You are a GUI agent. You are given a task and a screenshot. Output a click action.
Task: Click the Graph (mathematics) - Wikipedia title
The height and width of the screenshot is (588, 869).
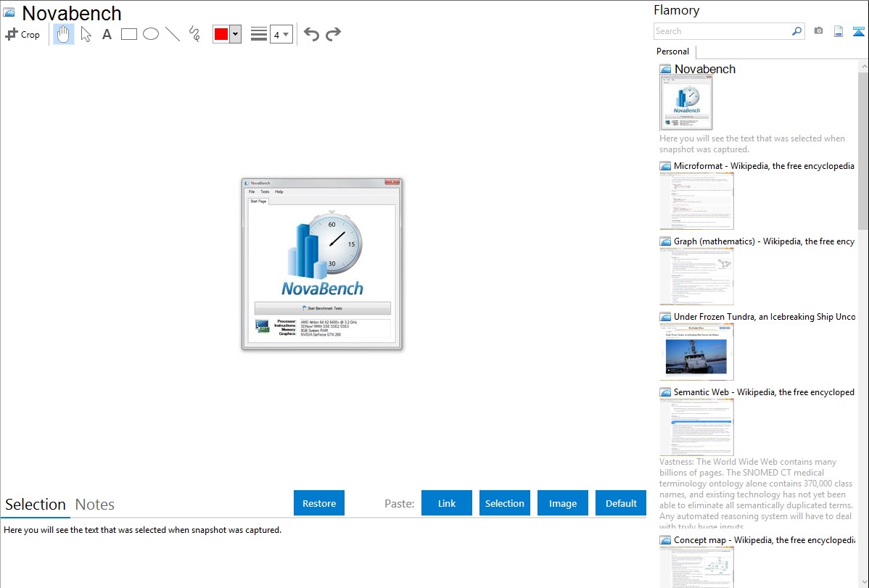click(765, 241)
